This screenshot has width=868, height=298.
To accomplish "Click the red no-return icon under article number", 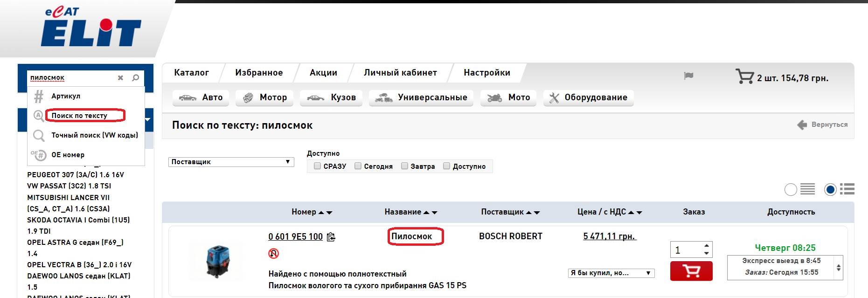I will 274,253.
